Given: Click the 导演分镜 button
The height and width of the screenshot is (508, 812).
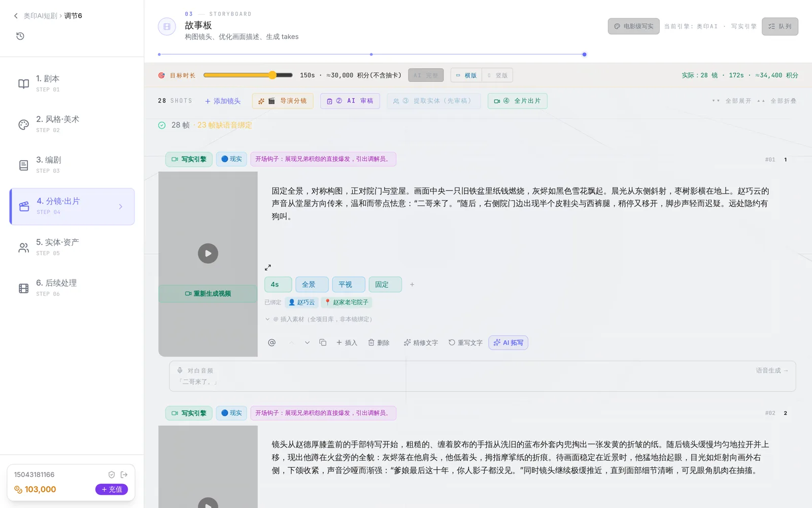Looking at the screenshot, I should point(283,101).
